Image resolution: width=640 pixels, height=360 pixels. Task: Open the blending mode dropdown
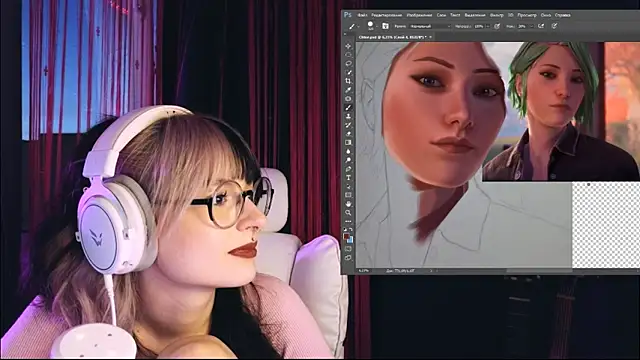(x=430, y=26)
